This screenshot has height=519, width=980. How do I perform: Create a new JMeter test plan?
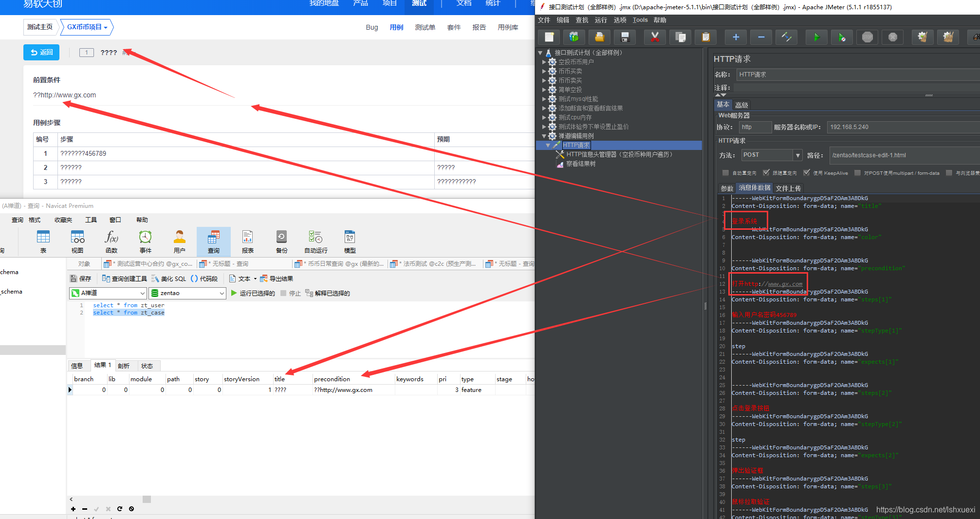549,37
